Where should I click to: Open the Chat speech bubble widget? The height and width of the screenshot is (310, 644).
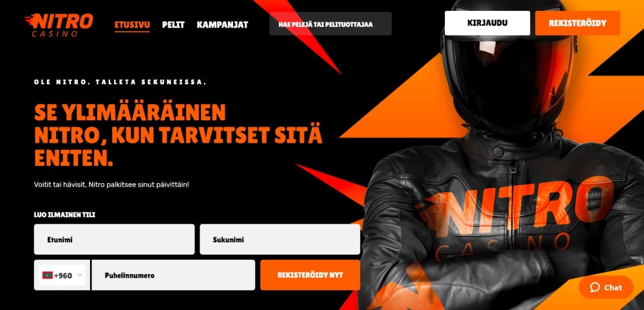(606, 287)
